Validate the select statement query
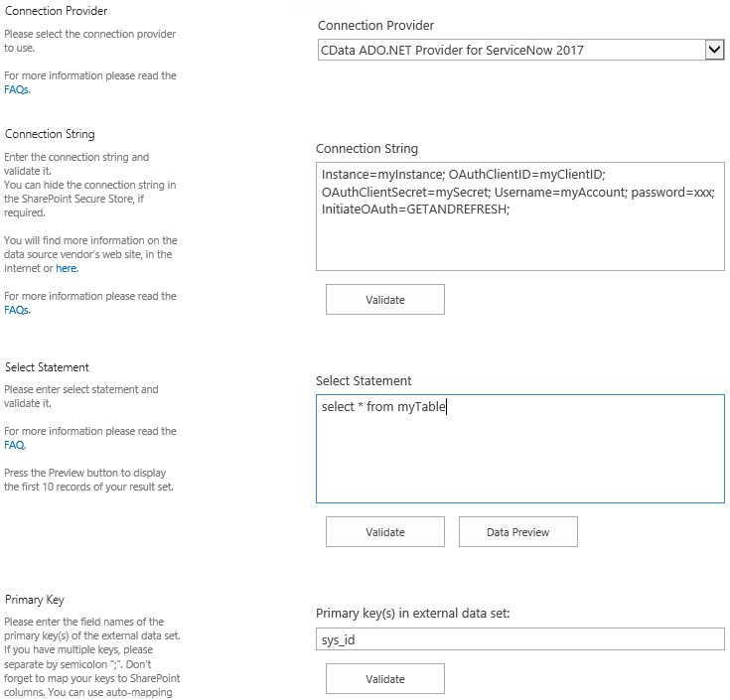 click(385, 532)
